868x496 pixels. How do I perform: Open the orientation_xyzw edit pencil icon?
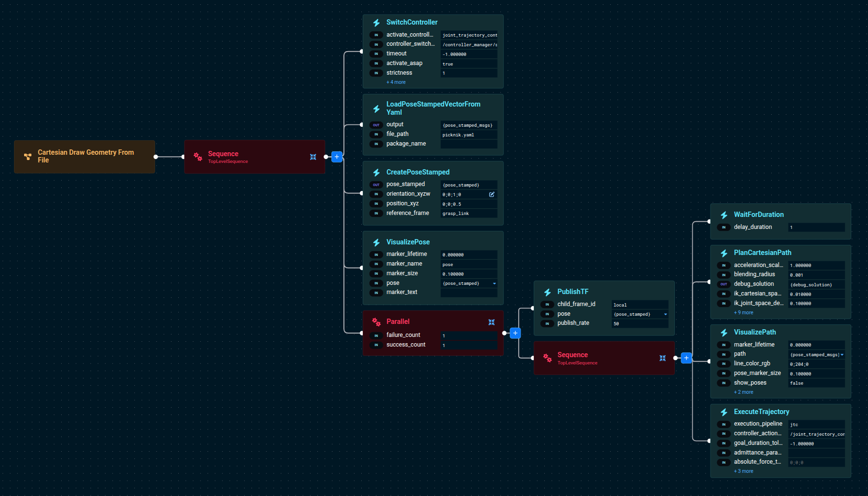[492, 194]
